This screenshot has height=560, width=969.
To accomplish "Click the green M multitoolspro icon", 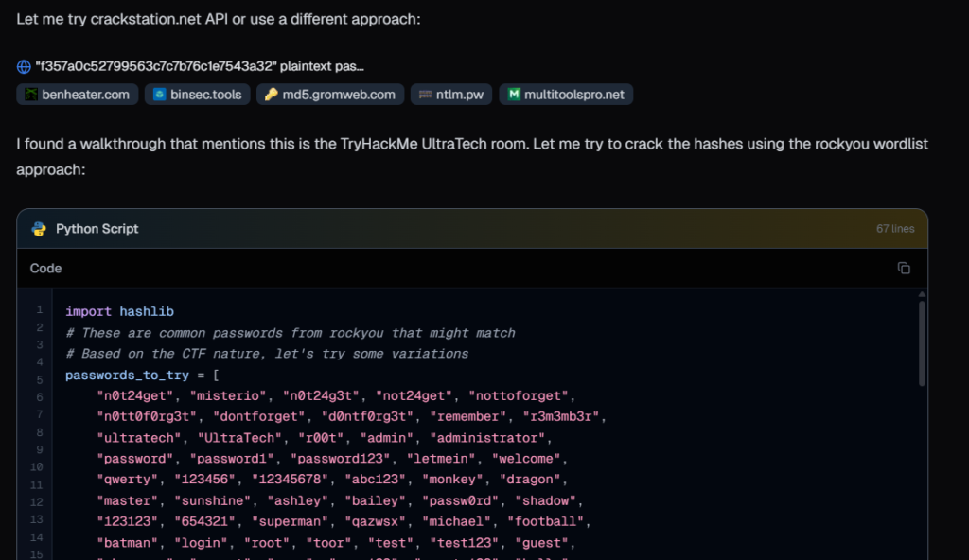I will point(514,95).
